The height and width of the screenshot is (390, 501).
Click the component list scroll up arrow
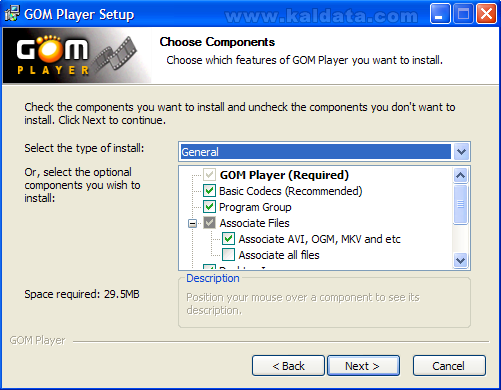[461, 175]
